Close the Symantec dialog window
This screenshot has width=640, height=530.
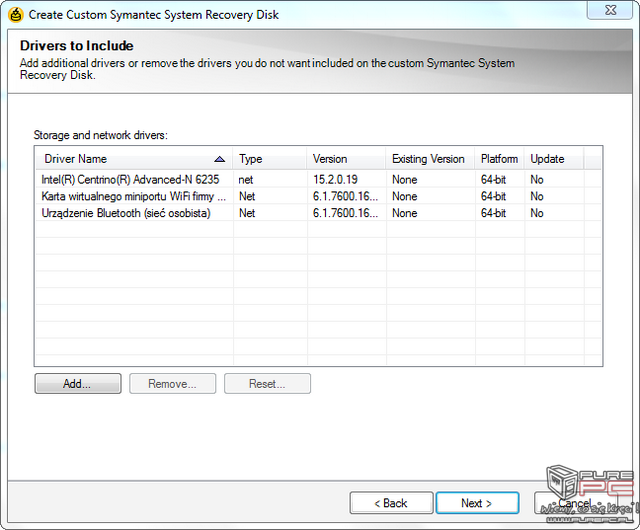610,10
